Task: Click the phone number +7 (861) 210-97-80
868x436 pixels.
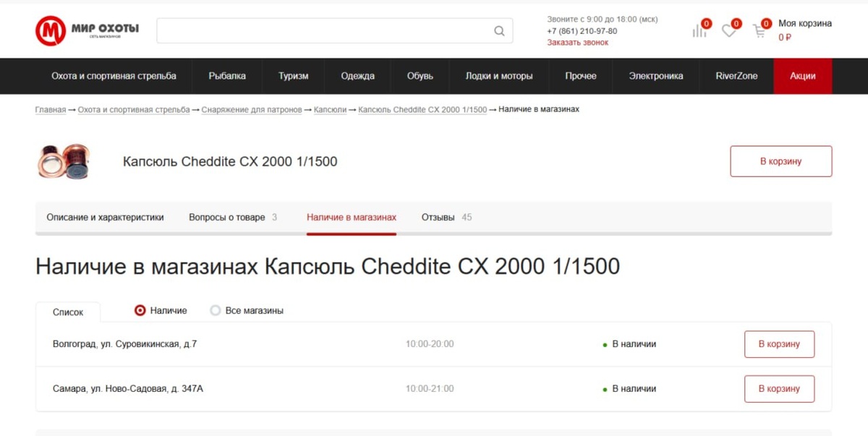Action: 582,31
